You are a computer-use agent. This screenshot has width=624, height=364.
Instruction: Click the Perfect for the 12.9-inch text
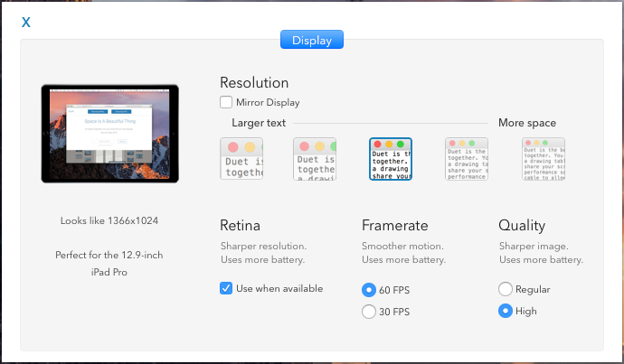(x=109, y=255)
